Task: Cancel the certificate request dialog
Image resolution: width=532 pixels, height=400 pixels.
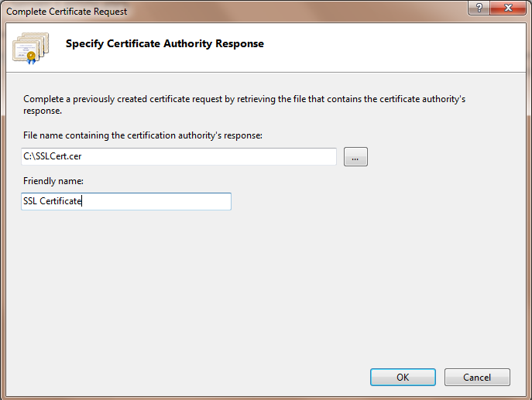Action: 477,377
